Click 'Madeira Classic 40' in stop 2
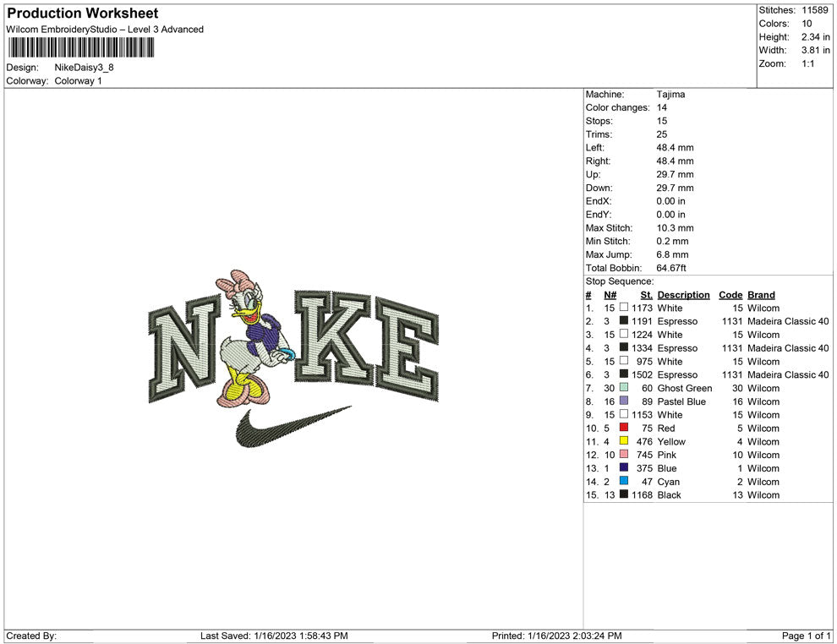Screen dimensions: 837x644 [788, 321]
